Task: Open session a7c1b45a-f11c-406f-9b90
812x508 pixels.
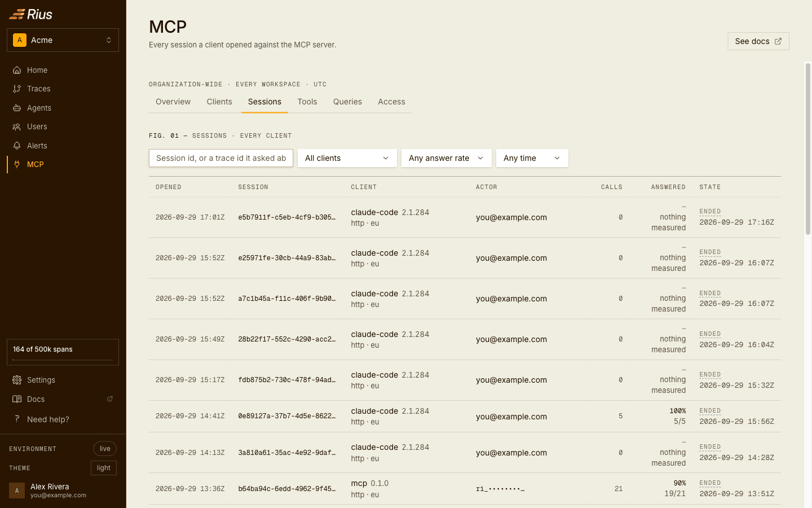Action: click(286, 299)
